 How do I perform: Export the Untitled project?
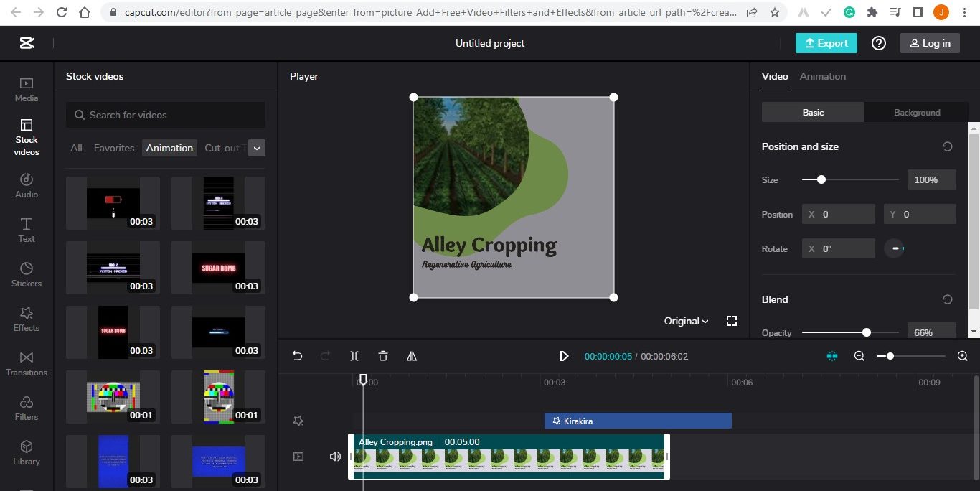tap(826, 42)
